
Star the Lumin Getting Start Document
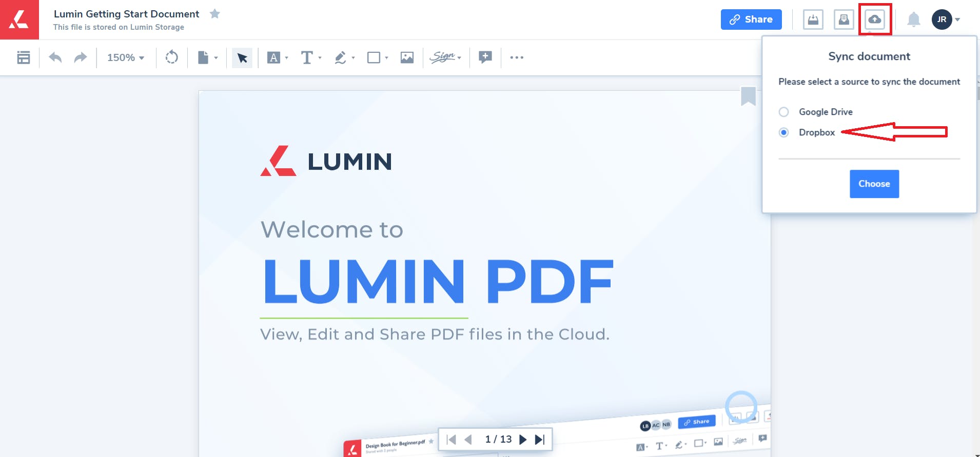[x=215, y=14]
